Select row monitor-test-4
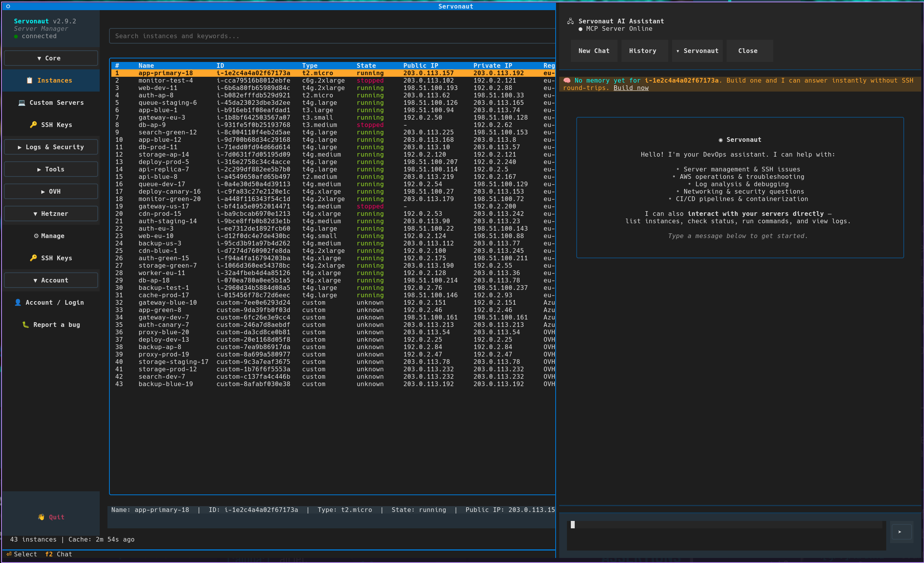Screen dimensions: 924x563 click(x=333, y=80)
